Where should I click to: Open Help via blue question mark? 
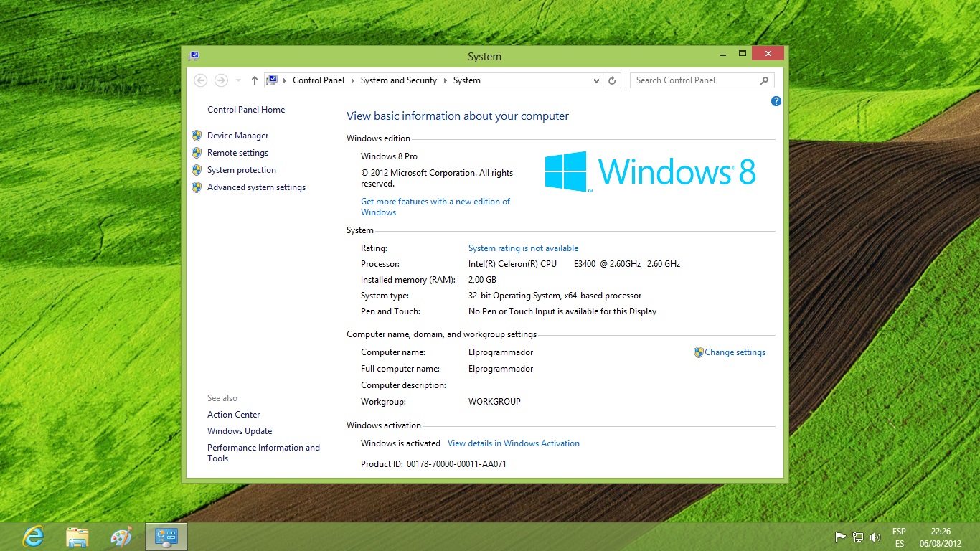click(776, 101)
